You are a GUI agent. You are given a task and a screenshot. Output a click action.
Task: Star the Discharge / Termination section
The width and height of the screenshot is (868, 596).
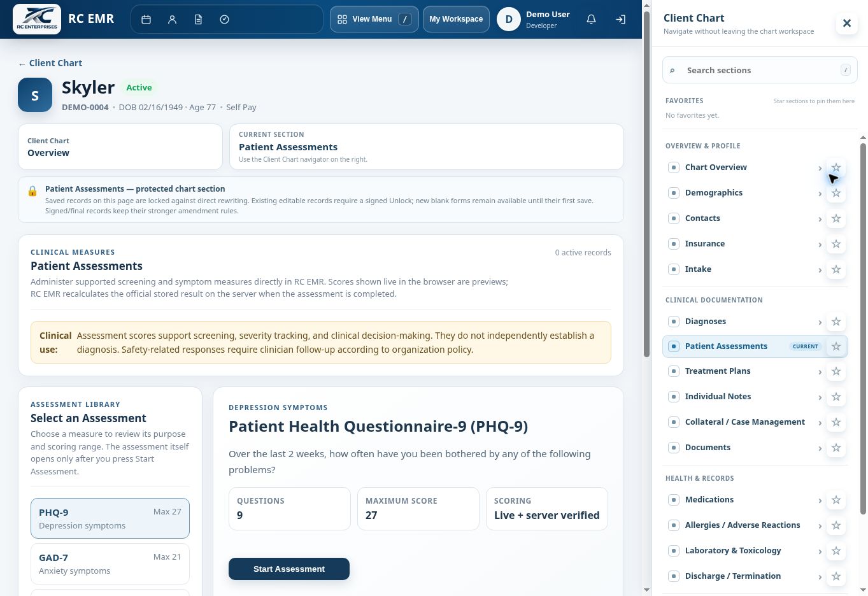[x=836, y=576]
